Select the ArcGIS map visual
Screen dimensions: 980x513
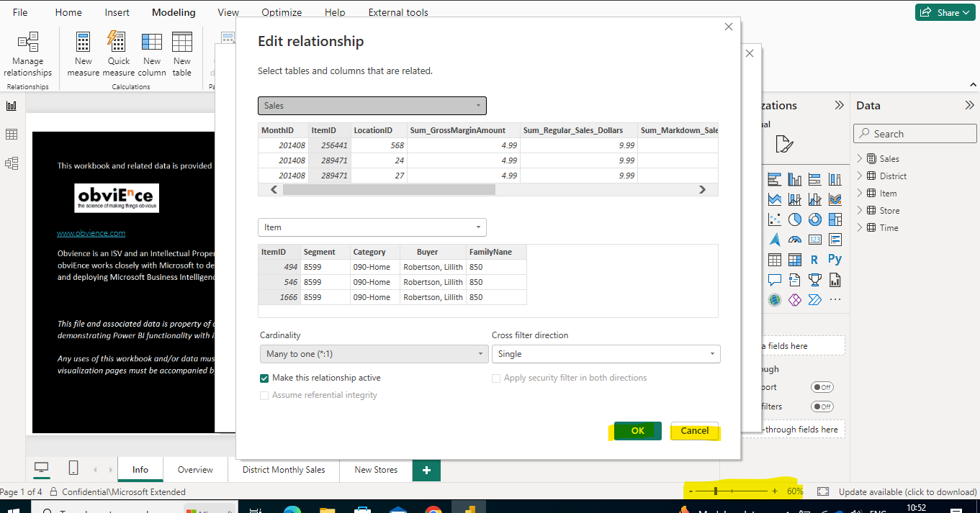click(775, 300)
